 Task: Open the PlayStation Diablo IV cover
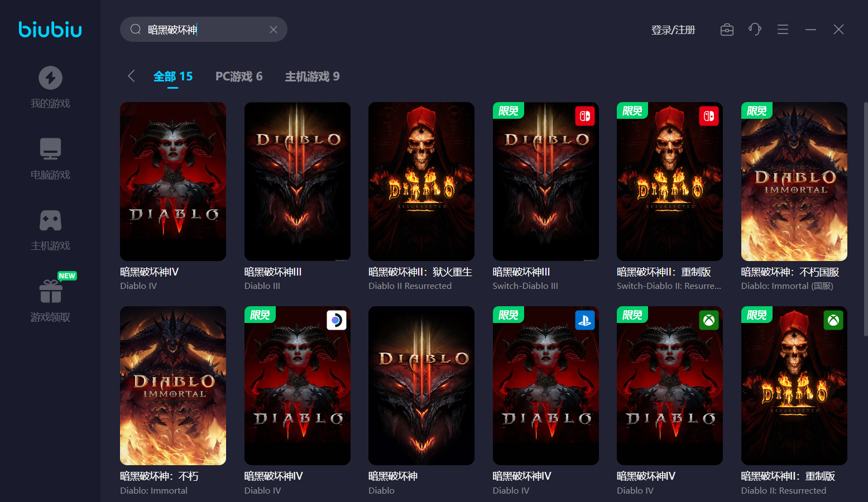545,385
